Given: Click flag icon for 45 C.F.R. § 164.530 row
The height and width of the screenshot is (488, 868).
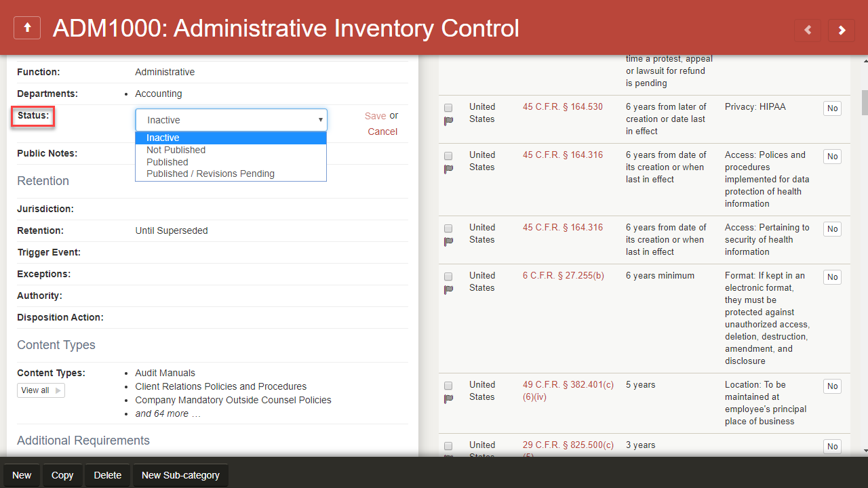Looking at the screenshot, I should click(448, 121).
